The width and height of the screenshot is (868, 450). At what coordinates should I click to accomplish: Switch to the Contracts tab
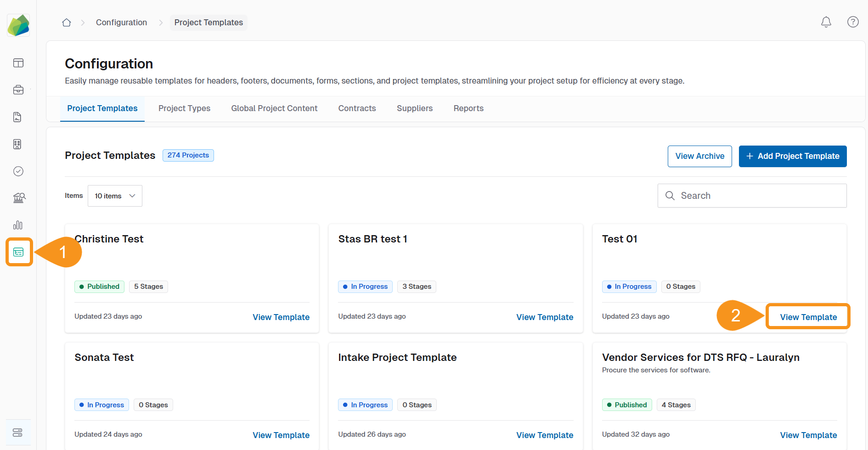click(x=357, y=108)
